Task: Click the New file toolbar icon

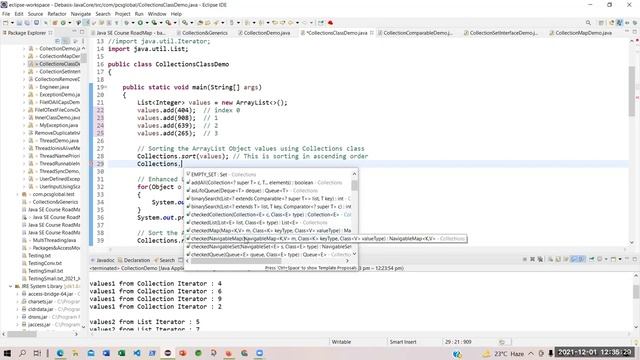Action: point(5,23)
